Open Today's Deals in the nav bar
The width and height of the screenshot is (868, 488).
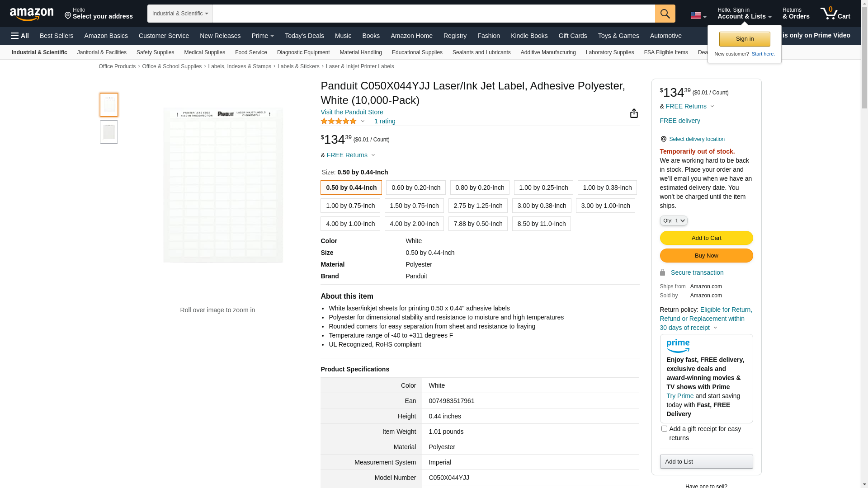304,36
